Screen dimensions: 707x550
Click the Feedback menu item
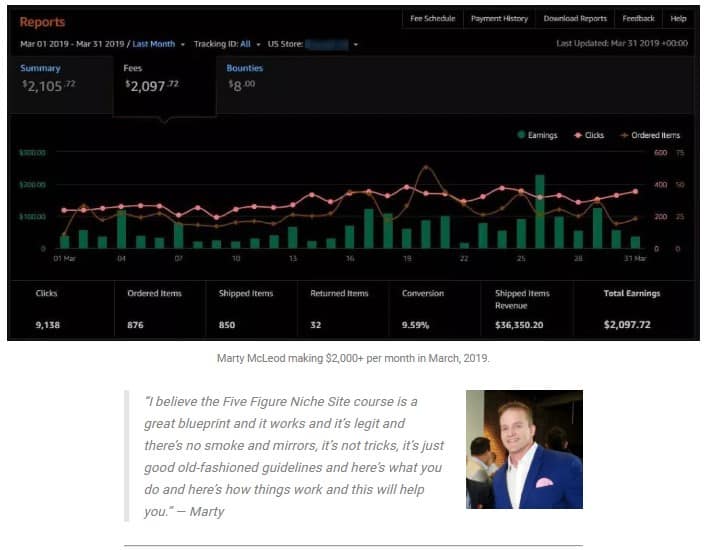coord(638,18)
